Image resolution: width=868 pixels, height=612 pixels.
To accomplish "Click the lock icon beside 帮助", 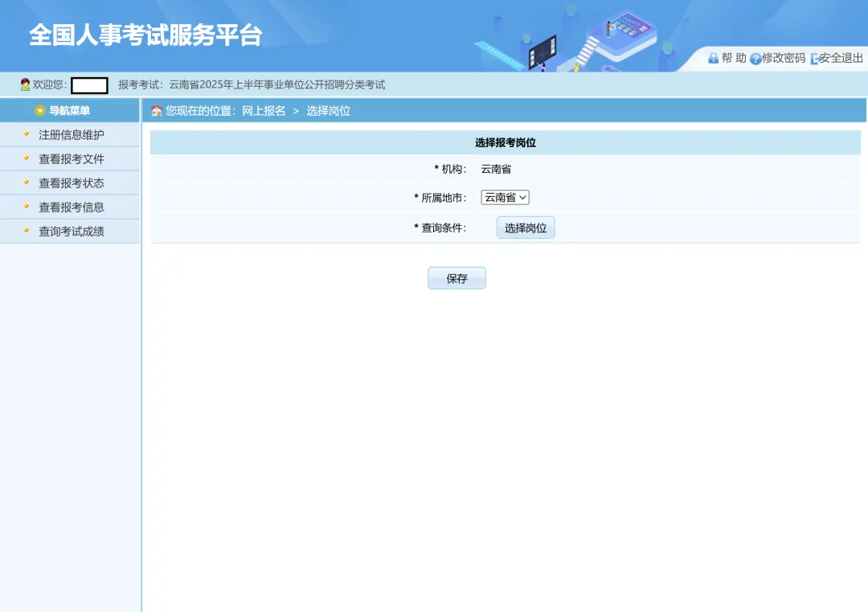I will pyautogui.click(x=713, y=58).
